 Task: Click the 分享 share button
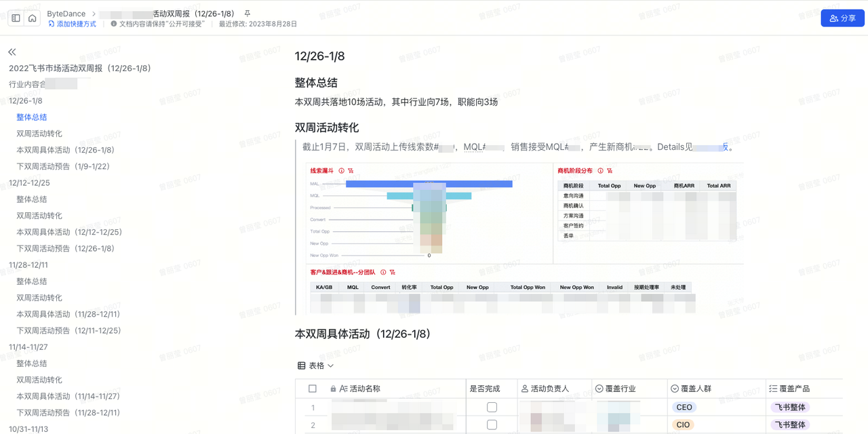click(842, 18)
